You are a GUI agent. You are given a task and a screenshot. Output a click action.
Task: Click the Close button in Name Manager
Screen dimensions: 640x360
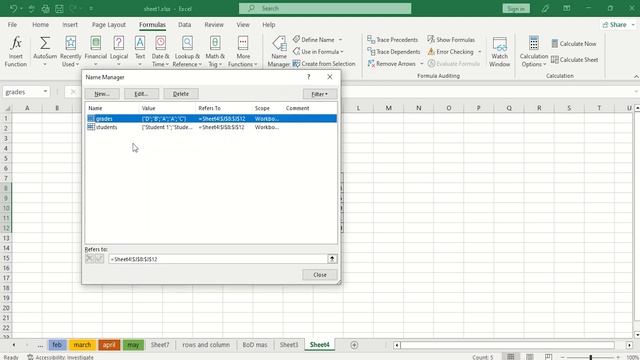click(x=320, y=275)
